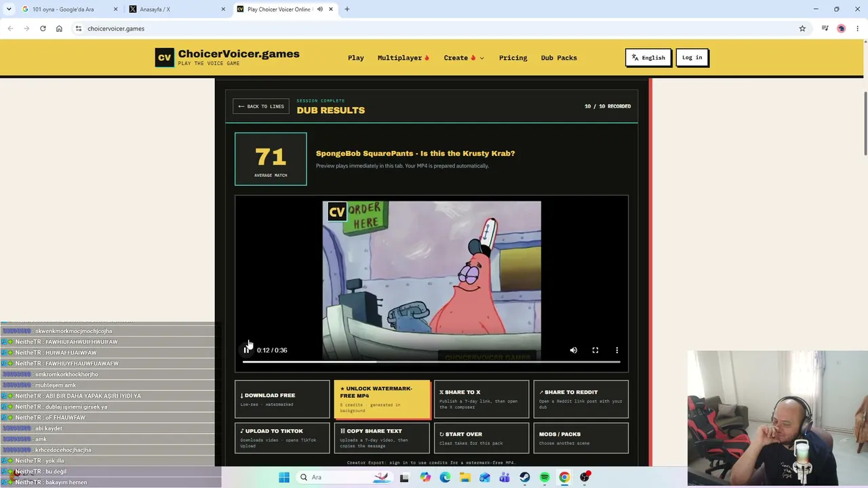Image resolution: width=868 pixels, height=488 pixels.
Task: Launch Copilot from the taskbar
Action: pyautogui.click(x=425, y=477)
